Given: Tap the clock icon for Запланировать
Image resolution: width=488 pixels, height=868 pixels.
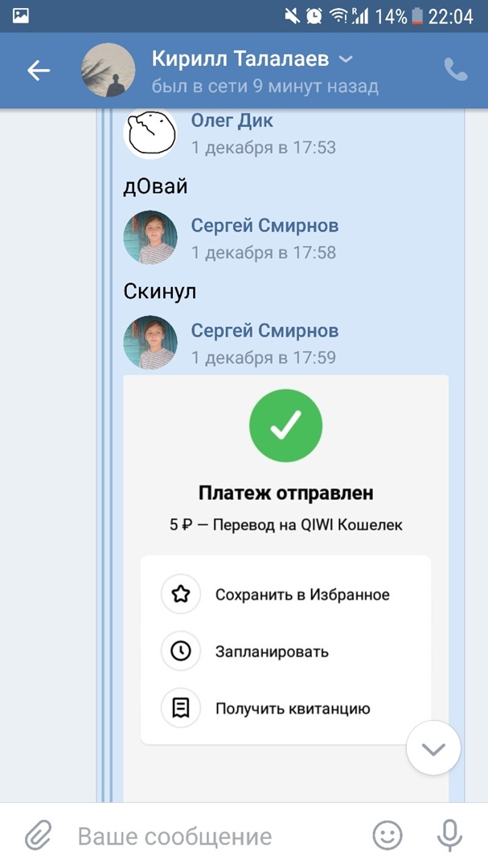Looking at the screenshot, I should coord(181,651).
